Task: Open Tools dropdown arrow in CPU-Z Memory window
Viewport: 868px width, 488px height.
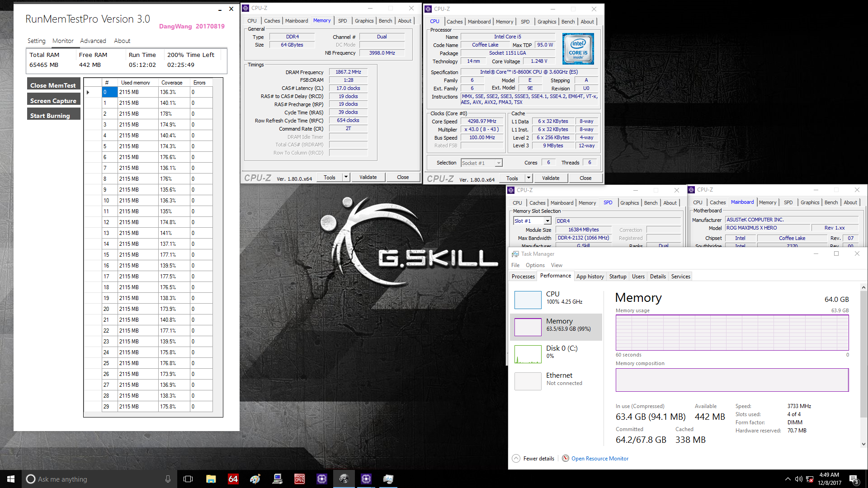Action: (x=346, y=177)
